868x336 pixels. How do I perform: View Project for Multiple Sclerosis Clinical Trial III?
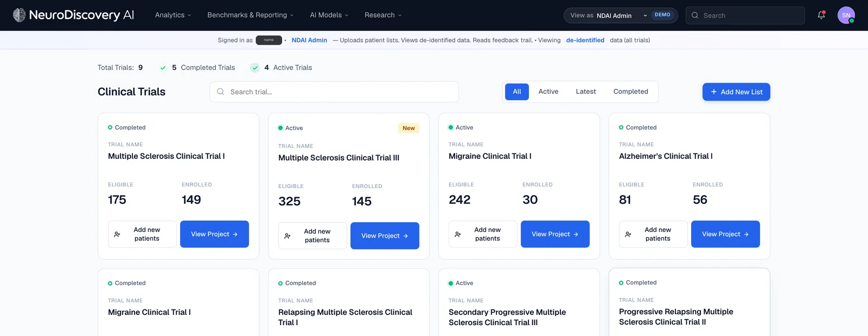click(385, 236)
